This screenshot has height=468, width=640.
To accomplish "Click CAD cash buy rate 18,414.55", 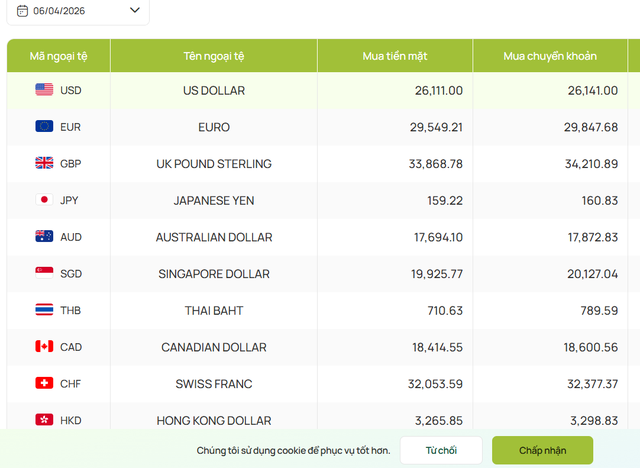I will 438,348.
